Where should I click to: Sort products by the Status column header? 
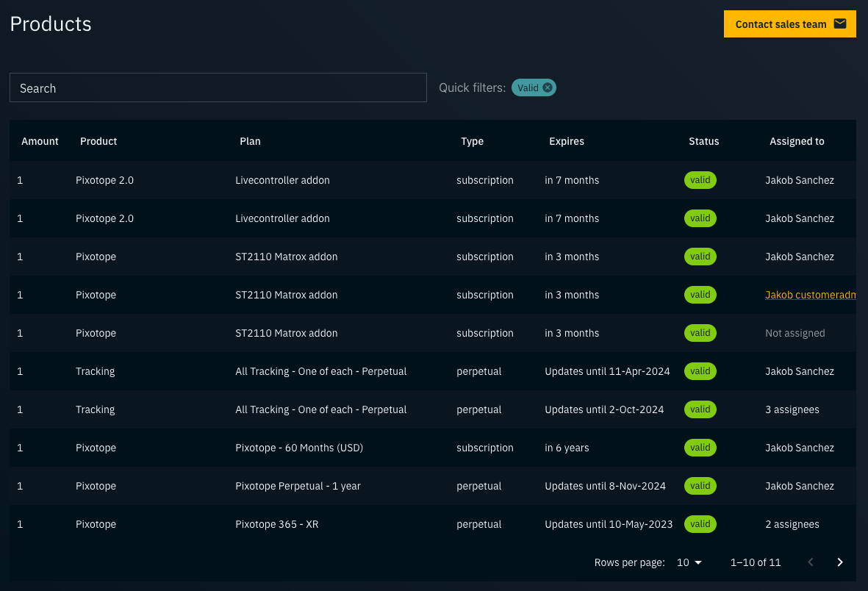point(703,141)
